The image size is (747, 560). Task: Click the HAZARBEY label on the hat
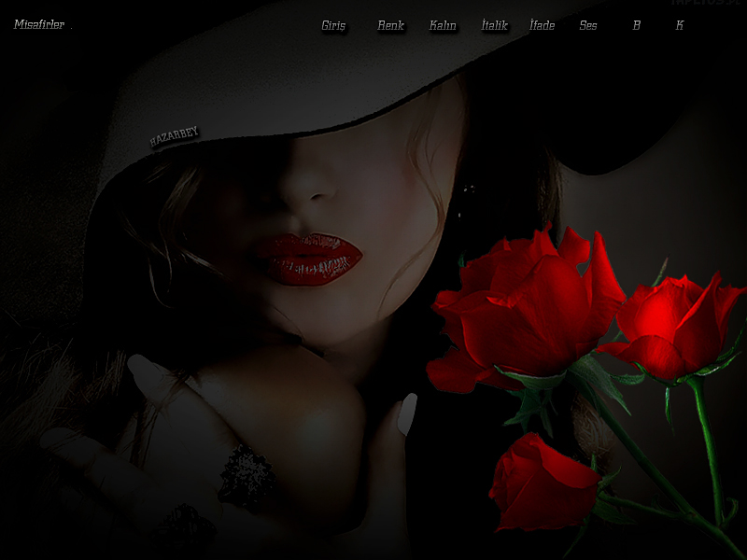[x=175, y=137]
